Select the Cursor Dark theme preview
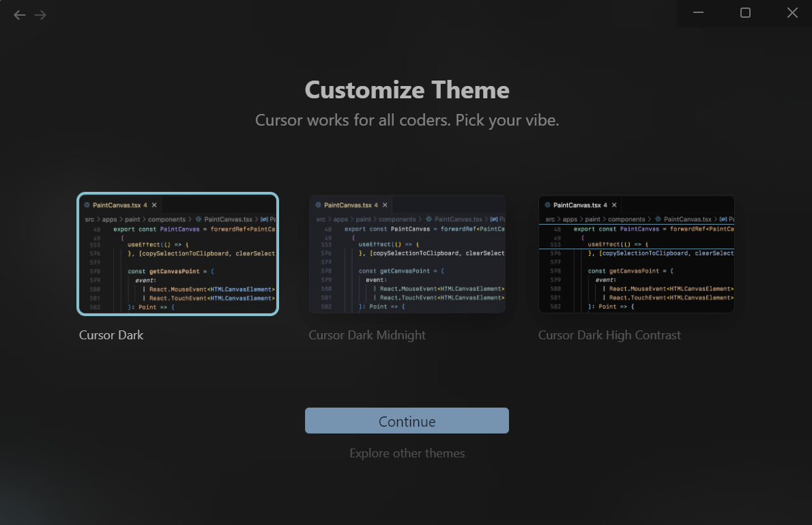 click(x=177, y=254)
